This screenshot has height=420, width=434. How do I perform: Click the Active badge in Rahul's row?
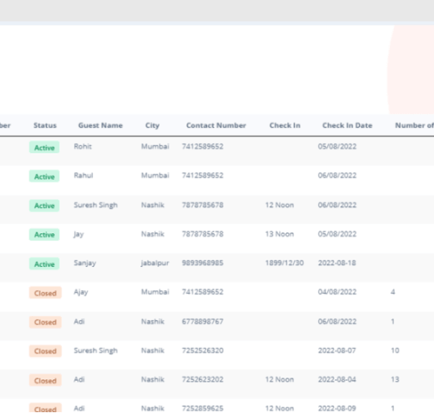(44, 176)
